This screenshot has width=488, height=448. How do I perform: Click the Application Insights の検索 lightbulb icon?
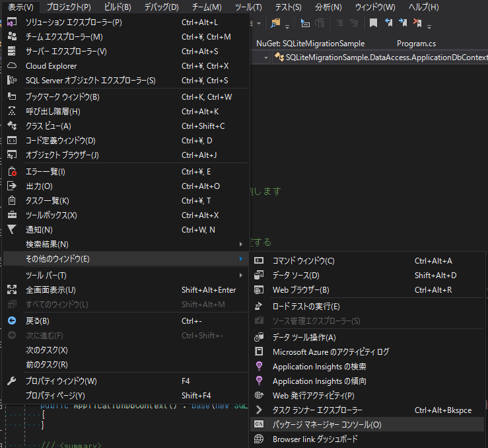point(259,367)
